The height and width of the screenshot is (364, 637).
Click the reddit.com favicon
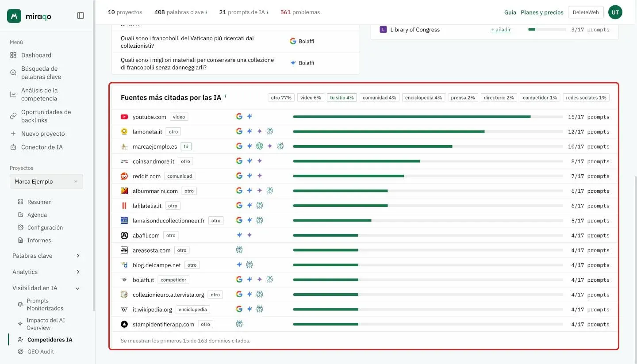click(x=124, y=176)
